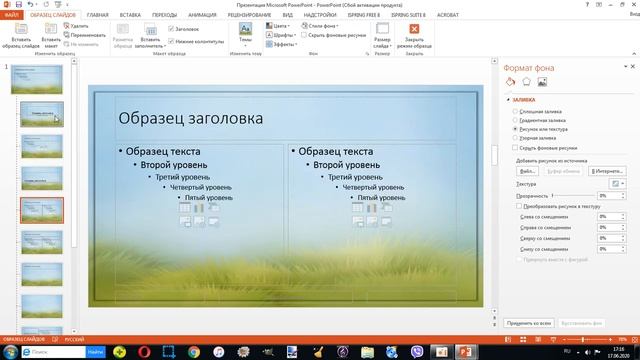
Task: Open Effects pentagon tab in Format Background
Action: point(526,82)
